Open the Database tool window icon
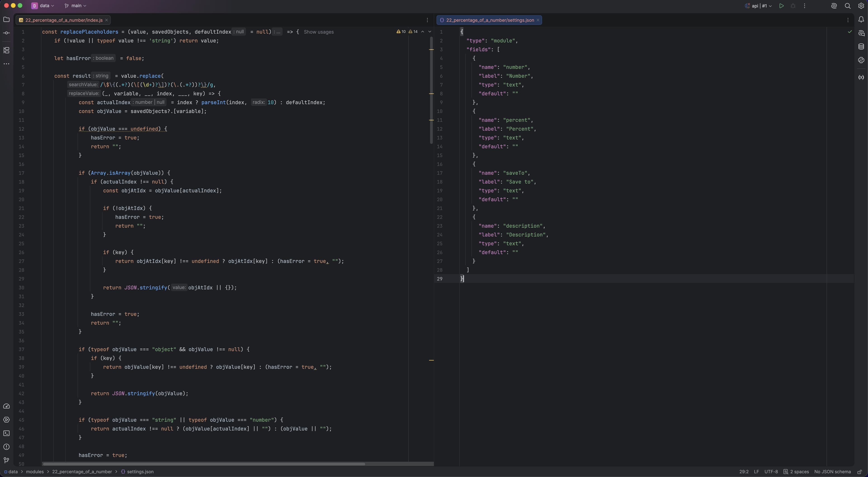 point(861,47)
